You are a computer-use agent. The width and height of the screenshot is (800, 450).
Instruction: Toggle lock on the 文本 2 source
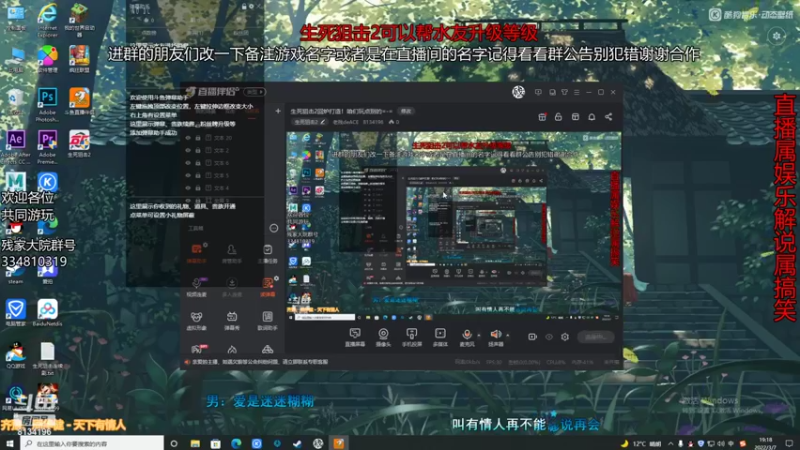pyautogui.click(x=198, y=151)
